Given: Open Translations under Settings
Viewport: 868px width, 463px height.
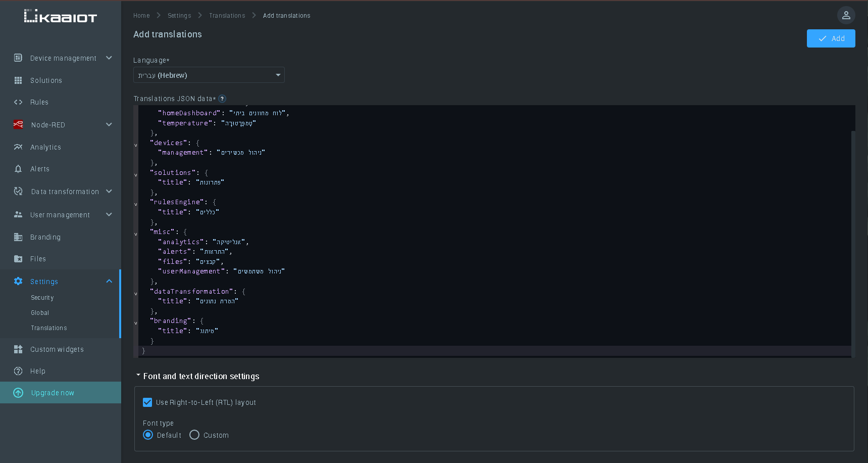Looking at the screenshot, I should (x=49, y=328).
